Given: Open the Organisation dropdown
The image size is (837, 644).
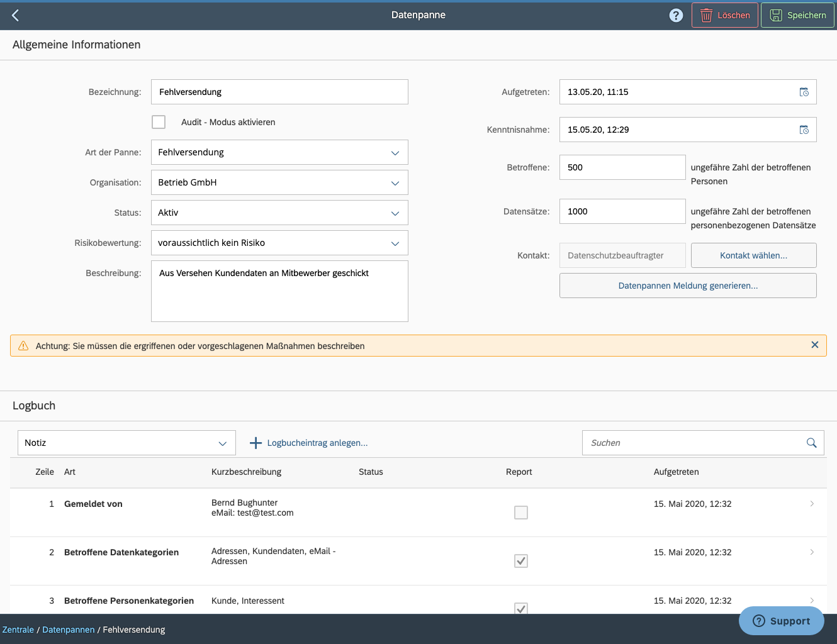Looking at the screenshot, I should click(x=395, y=183).
